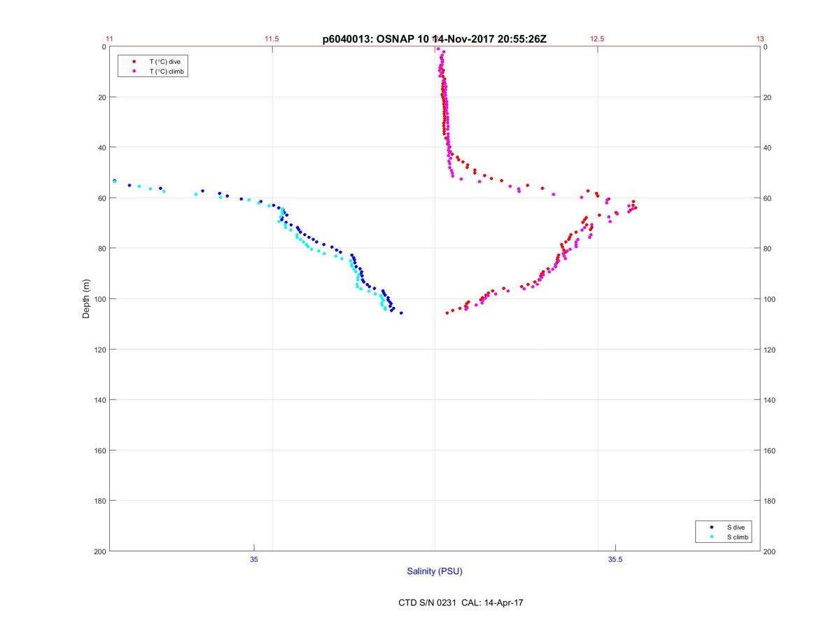The width and height of the screenshot is (840, 620).
Task: Click the 'Depth (m)' y-axis label
Action: coord(86,299)
